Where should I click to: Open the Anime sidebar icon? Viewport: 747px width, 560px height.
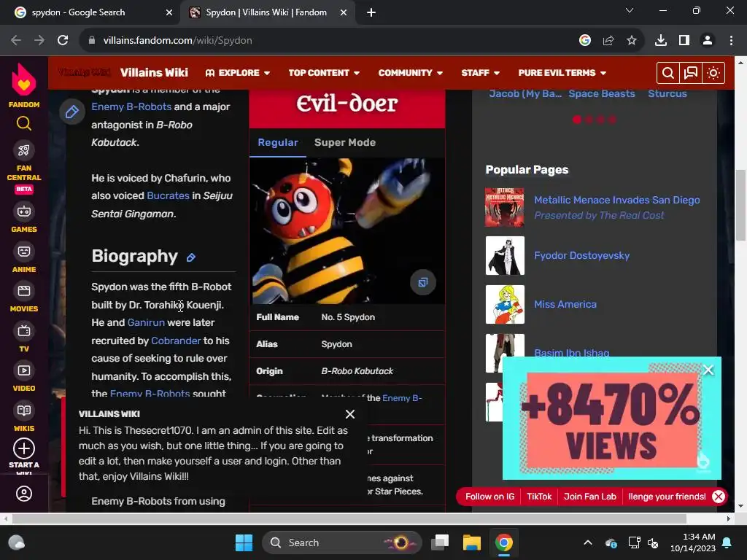(24, 252)
